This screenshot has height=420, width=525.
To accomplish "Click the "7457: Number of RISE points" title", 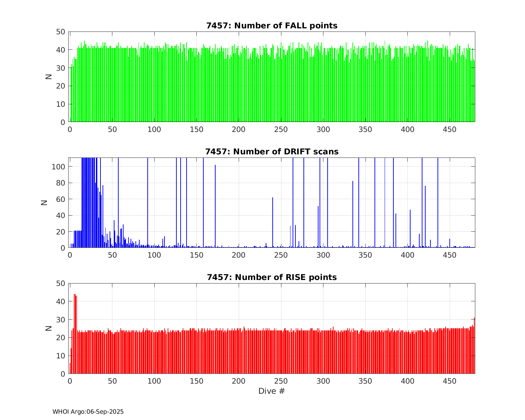I will (272, 277).
